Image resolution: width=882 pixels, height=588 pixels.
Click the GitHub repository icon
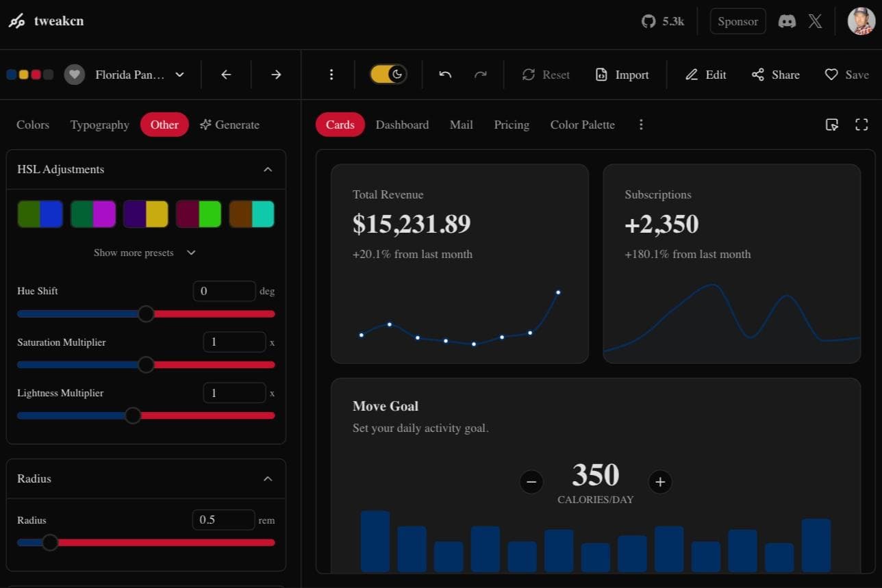pos(648,21)
